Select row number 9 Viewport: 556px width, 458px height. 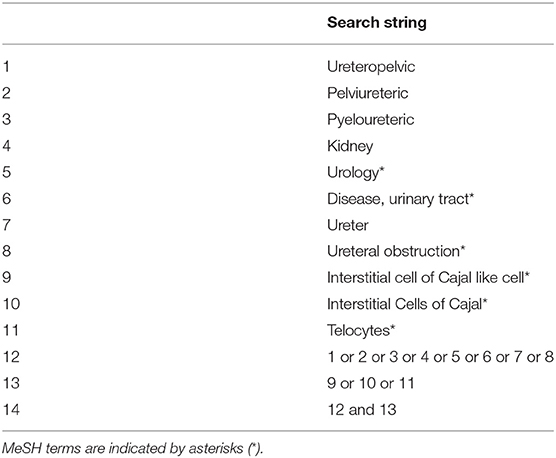click(7, 278)
